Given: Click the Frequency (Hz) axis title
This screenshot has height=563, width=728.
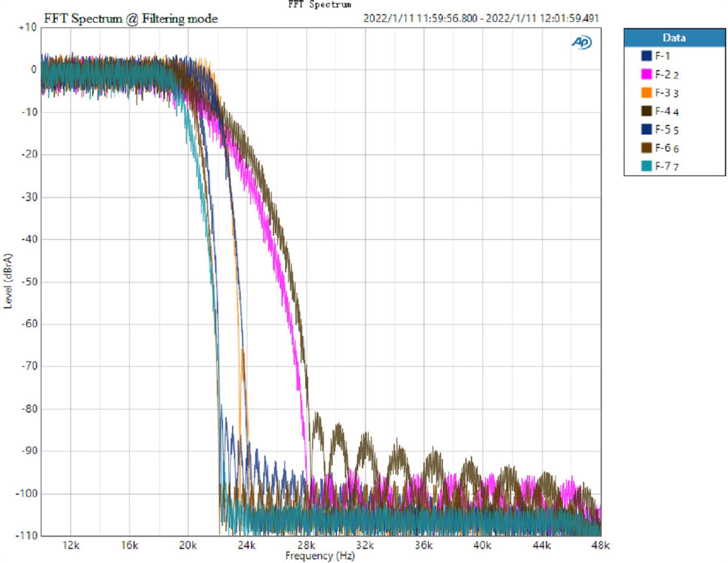Looking at the screenshot, I should tap(320, 556).
